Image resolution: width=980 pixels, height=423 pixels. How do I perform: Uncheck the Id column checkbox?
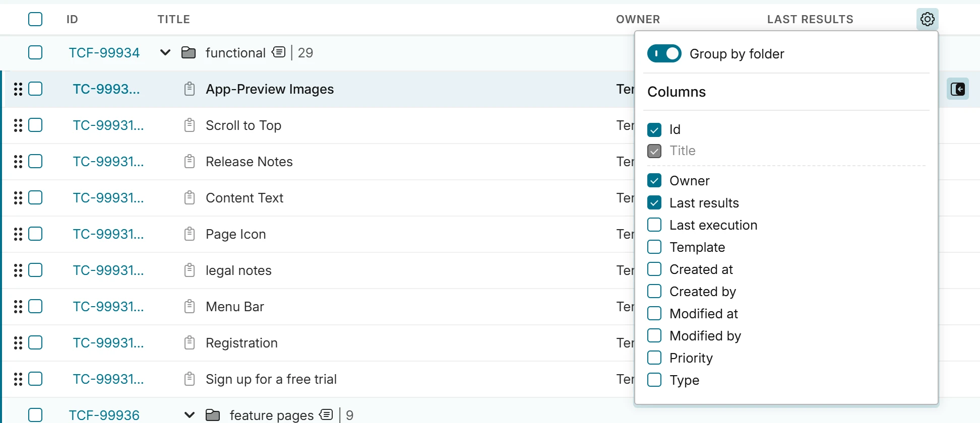point(654,130)
